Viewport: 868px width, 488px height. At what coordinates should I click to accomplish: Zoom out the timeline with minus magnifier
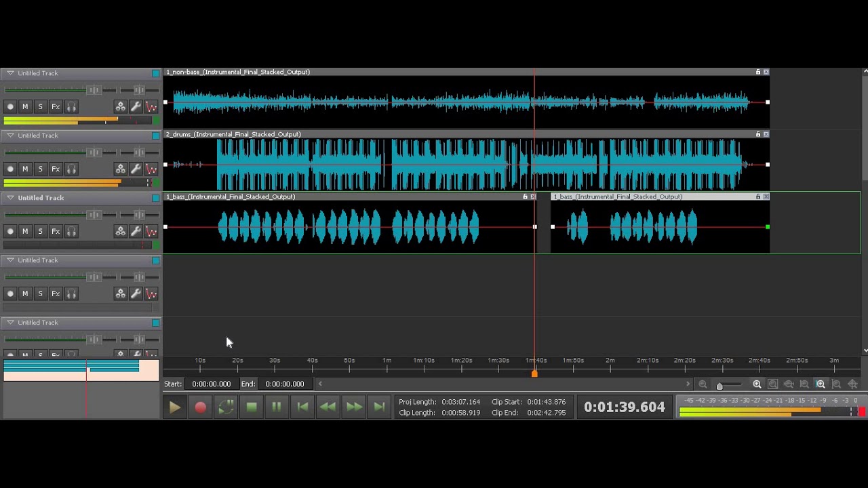[x=703, y=384]
